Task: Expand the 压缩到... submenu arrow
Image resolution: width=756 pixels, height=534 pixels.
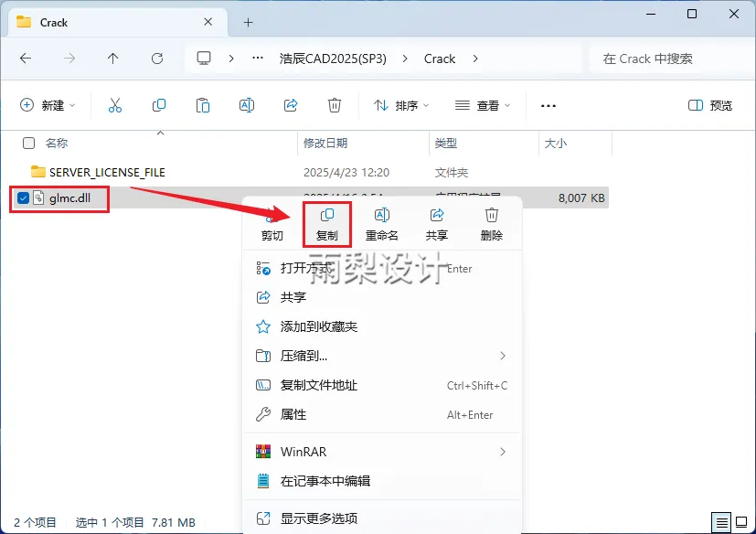Action: click(503, 356)
